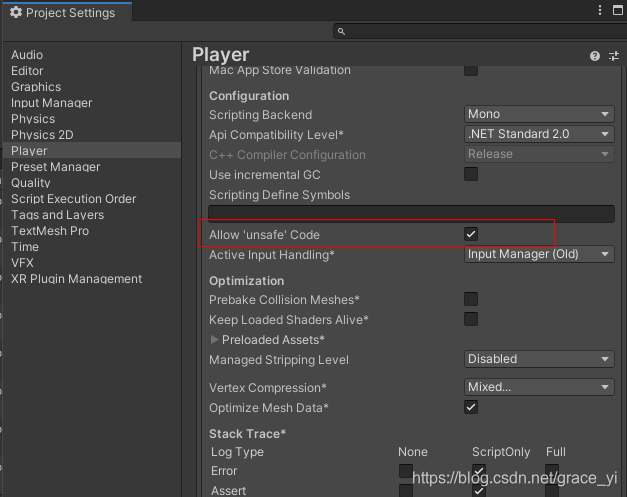
Task: Open the Player presets slider icon
Action: [x=614, y=56]
